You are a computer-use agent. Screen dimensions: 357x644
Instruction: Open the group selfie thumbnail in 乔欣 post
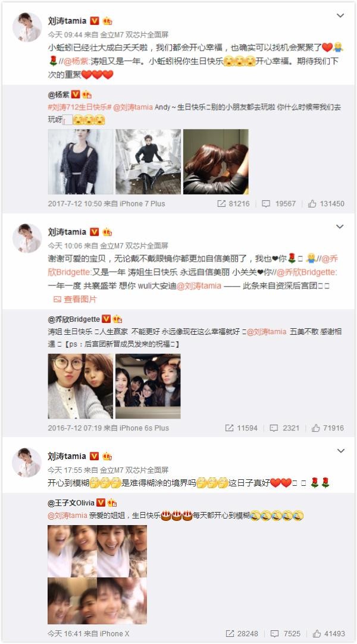[148, 386]
